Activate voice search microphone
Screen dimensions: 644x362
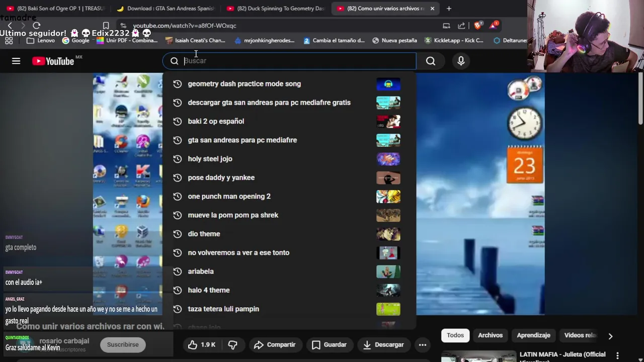tap(461, 61)
